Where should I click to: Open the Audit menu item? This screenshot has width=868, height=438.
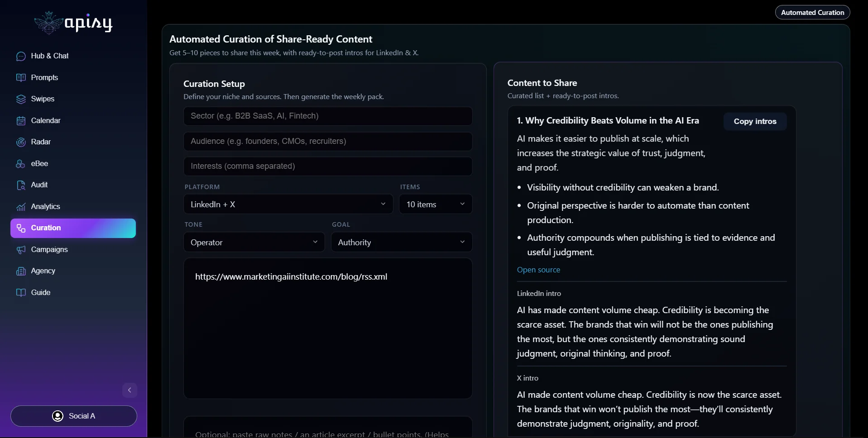[73, 185]
